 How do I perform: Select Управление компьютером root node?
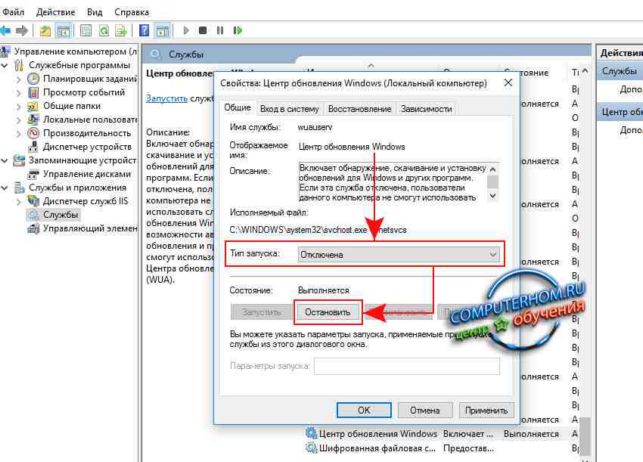[x=75, y=52]
